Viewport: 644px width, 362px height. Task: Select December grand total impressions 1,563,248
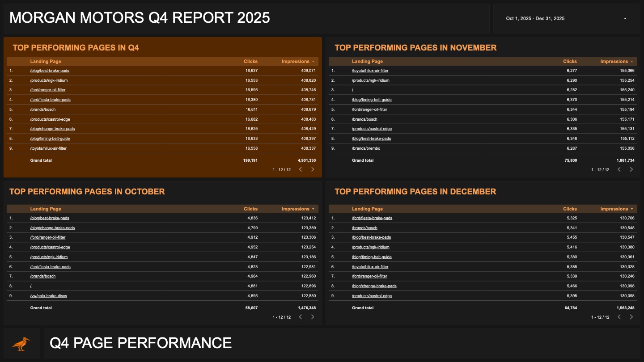pyautogui.click(x=625, y=308)
